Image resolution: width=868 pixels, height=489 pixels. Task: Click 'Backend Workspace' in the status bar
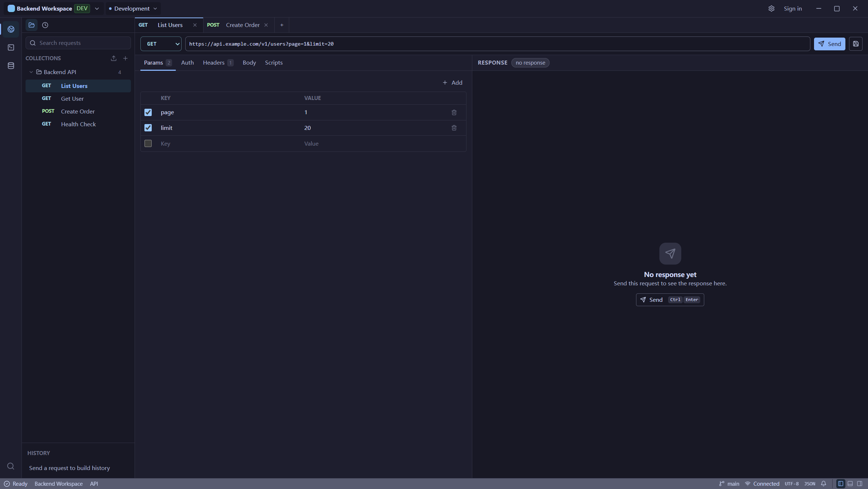coord(59,484)
